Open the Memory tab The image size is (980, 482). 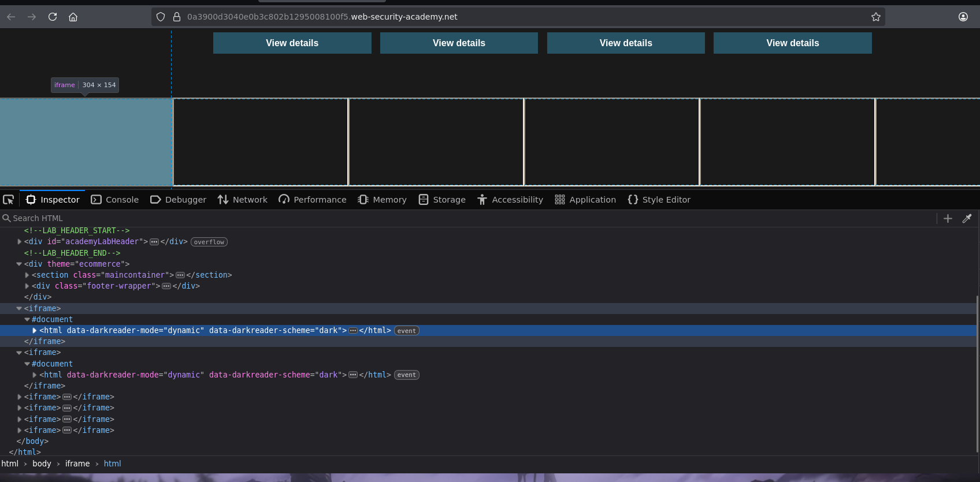tap(382, 200)
